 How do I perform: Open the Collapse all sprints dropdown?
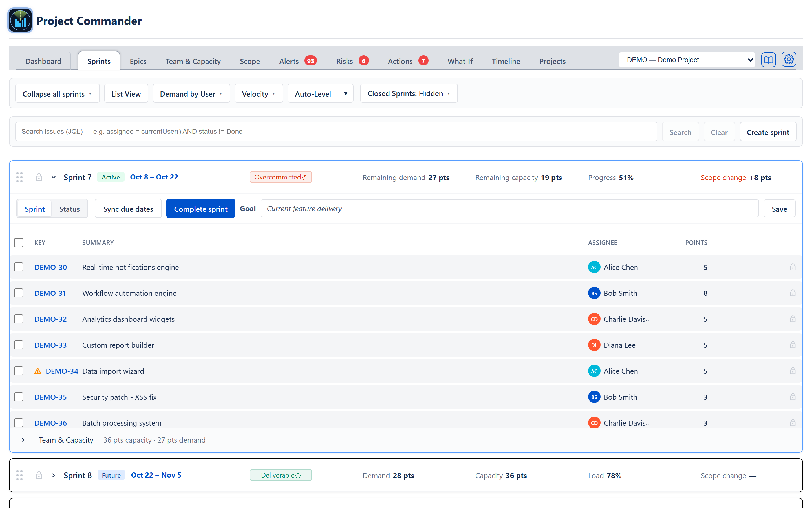[58, 93]
